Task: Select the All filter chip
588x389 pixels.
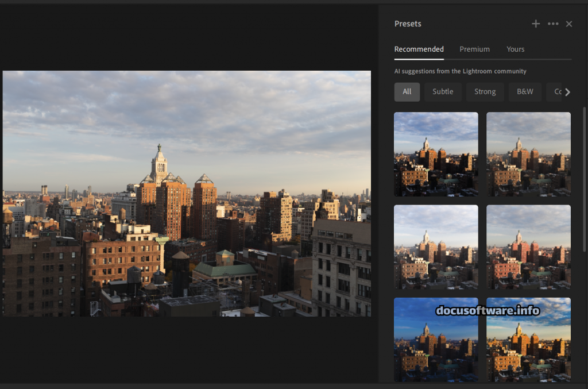Action: [407, 92]
